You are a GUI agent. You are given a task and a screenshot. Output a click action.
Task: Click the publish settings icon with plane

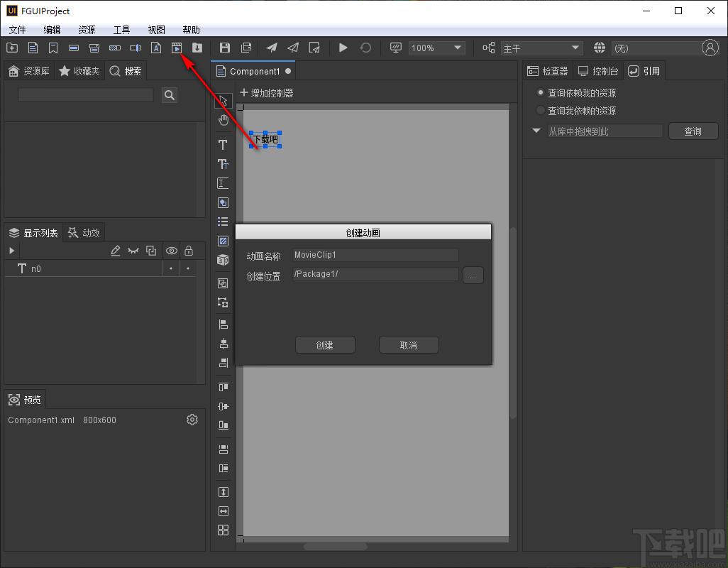coord(314,48)
